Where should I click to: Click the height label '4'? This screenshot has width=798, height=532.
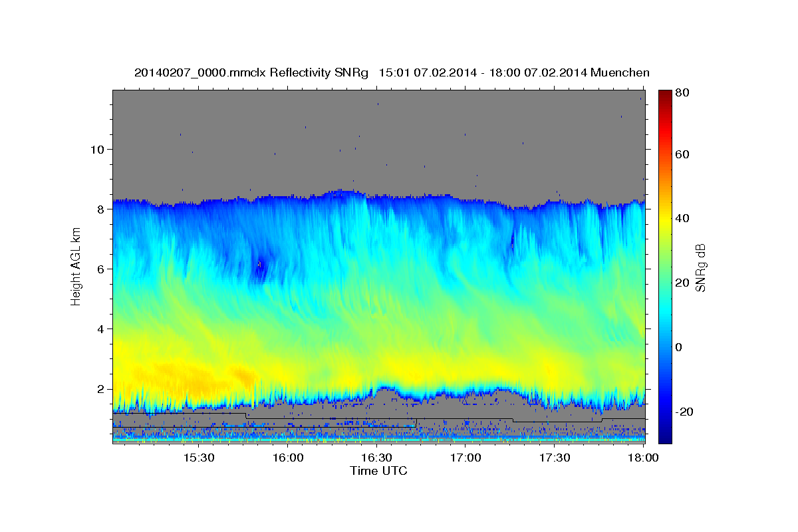[100, 329]
